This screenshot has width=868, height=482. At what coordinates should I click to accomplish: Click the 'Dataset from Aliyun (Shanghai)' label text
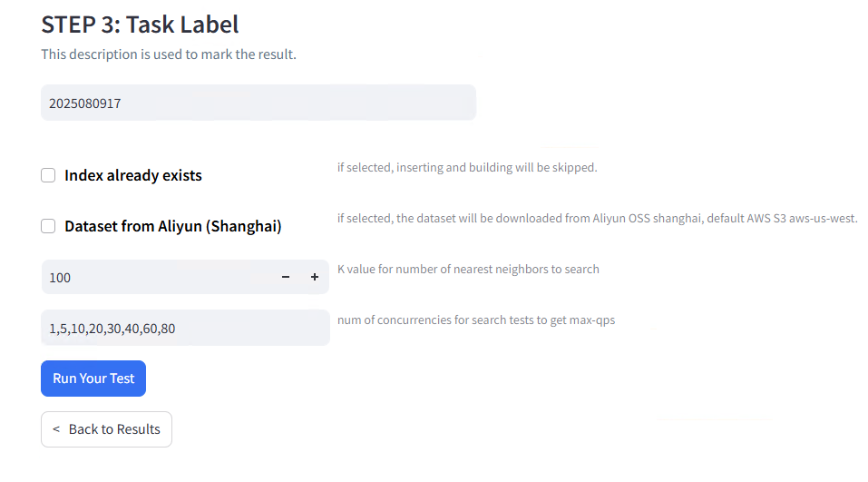pyautogui.click(x=173, y=226)
